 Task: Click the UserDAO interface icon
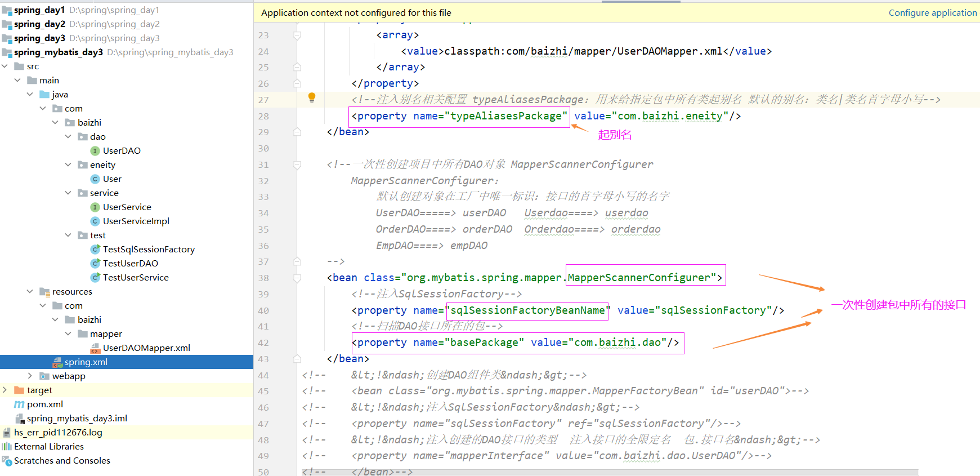[95, 151]
